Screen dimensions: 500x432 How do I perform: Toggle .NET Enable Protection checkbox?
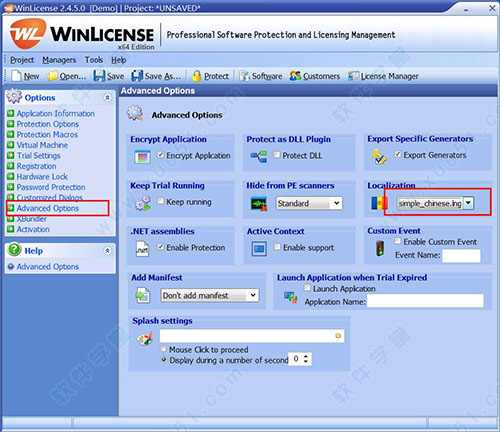[x=161, y=247]
